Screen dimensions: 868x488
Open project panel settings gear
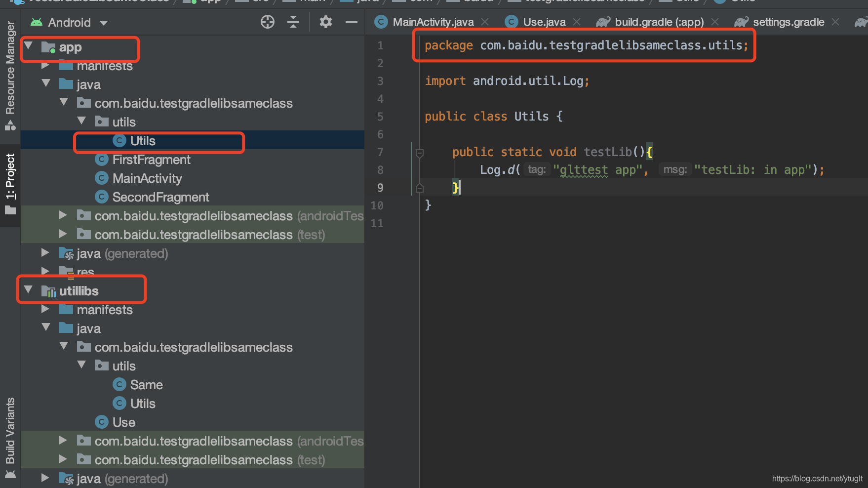pyautogui.click(x=326, y=22)
